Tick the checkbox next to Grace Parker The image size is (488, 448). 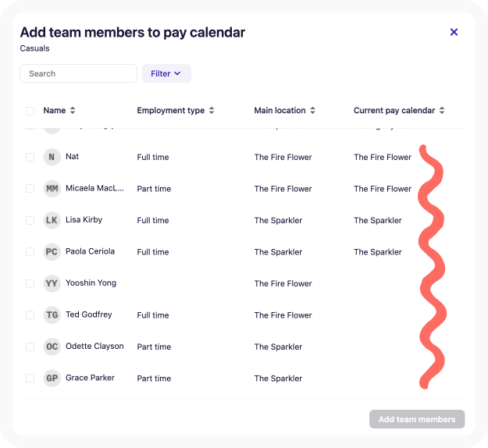(x=30, y=379)
